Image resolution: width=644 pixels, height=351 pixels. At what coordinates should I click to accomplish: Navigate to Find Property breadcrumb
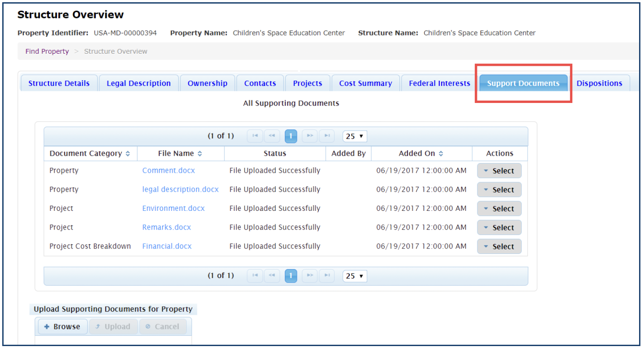coord(47,51)
